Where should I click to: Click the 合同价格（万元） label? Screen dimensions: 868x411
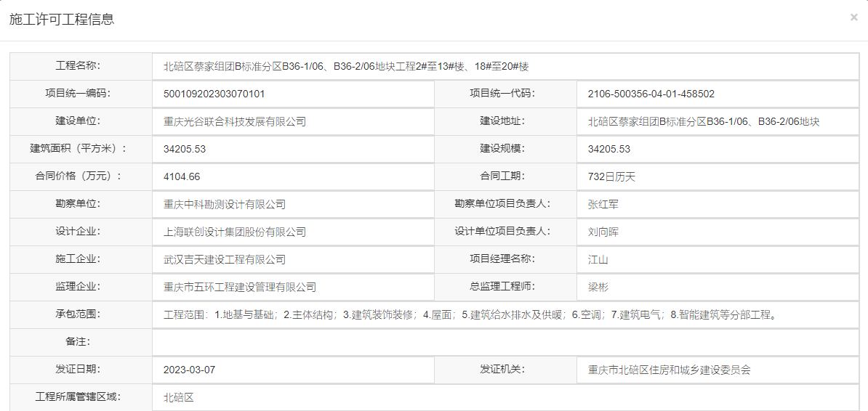[78, 176]
